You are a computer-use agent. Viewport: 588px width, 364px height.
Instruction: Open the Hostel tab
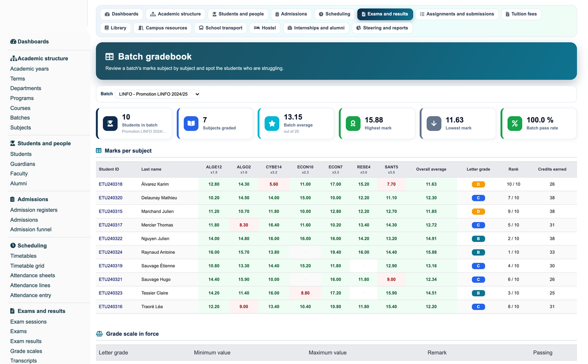(265, 28)
